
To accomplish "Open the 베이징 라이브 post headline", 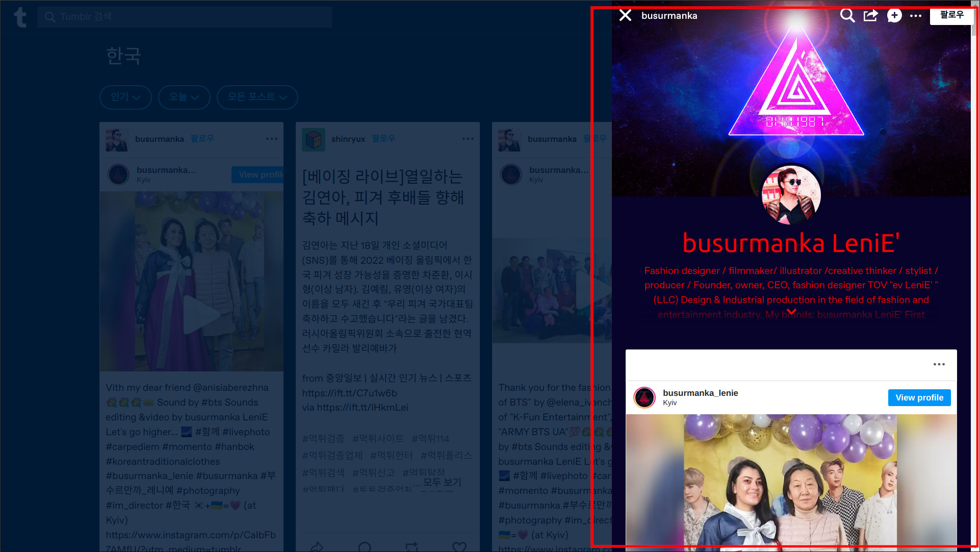I will click(383, 197).
